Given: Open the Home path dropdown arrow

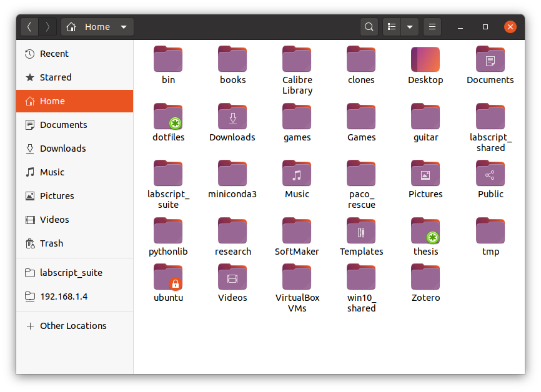Looking at the screenshot, I should (x=124, y=27).
